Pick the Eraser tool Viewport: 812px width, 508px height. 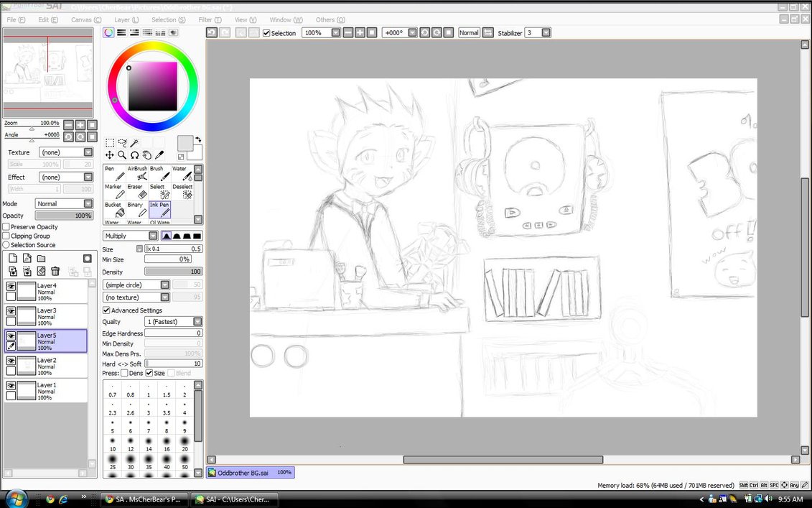(138, 192)
